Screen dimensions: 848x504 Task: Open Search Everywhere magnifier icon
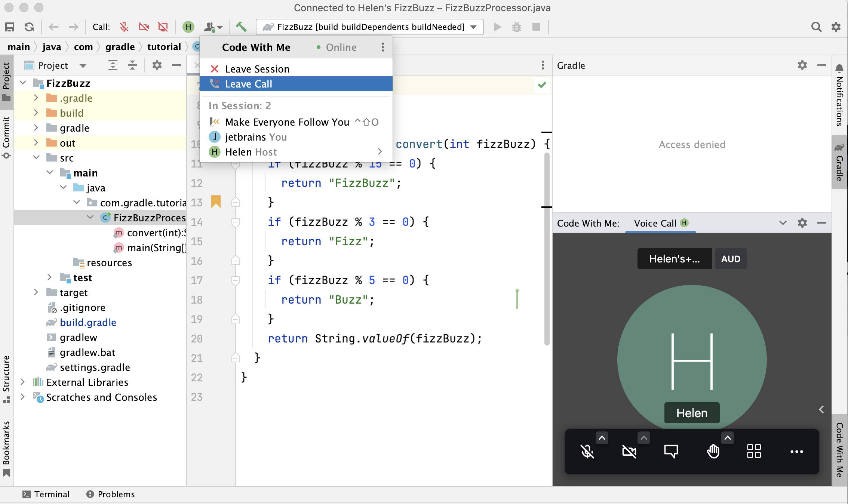[x=817, y=27]
